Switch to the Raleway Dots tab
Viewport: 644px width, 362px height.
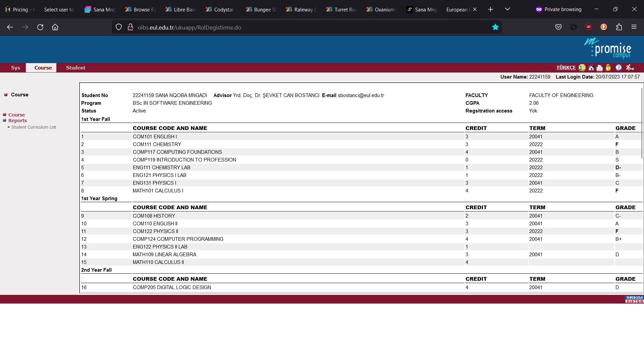[x=302, y=9]
